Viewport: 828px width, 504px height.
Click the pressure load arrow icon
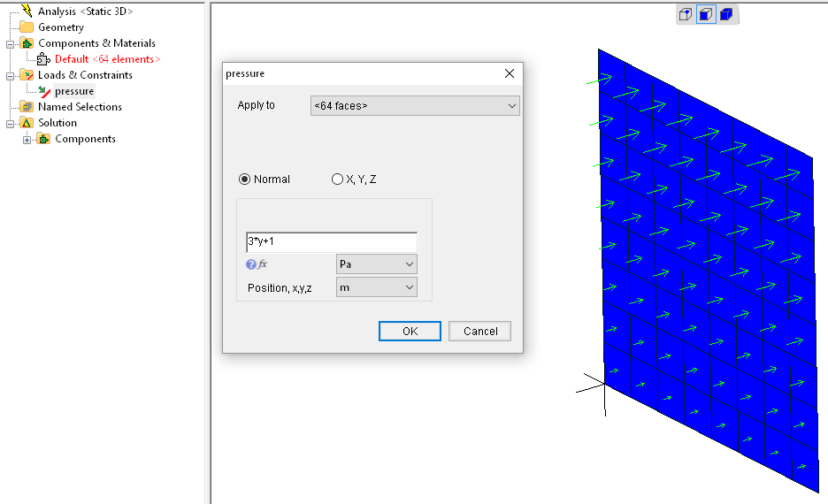44,91
